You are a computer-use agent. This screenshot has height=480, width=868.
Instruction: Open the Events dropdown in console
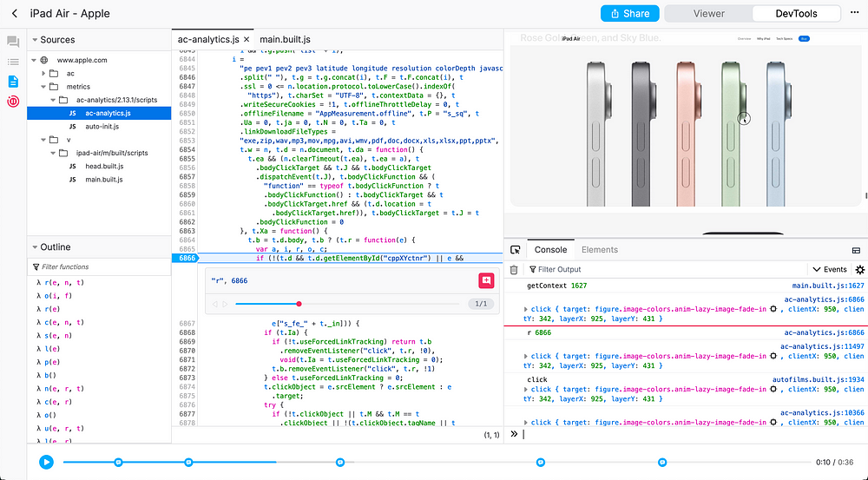(829, 270)
